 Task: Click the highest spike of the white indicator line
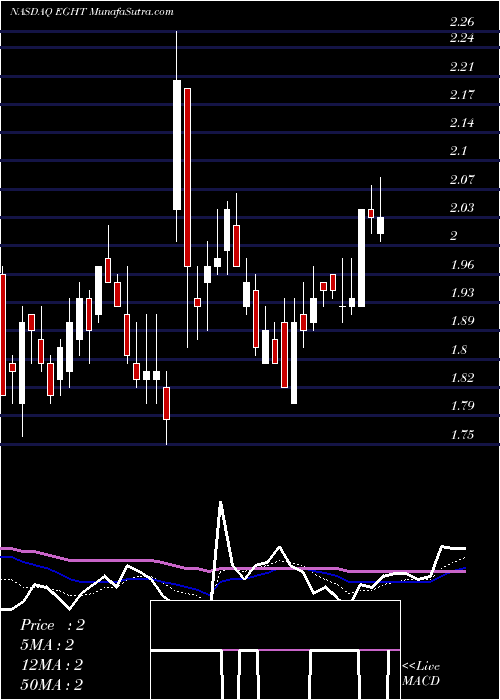[x=221, y=503]
